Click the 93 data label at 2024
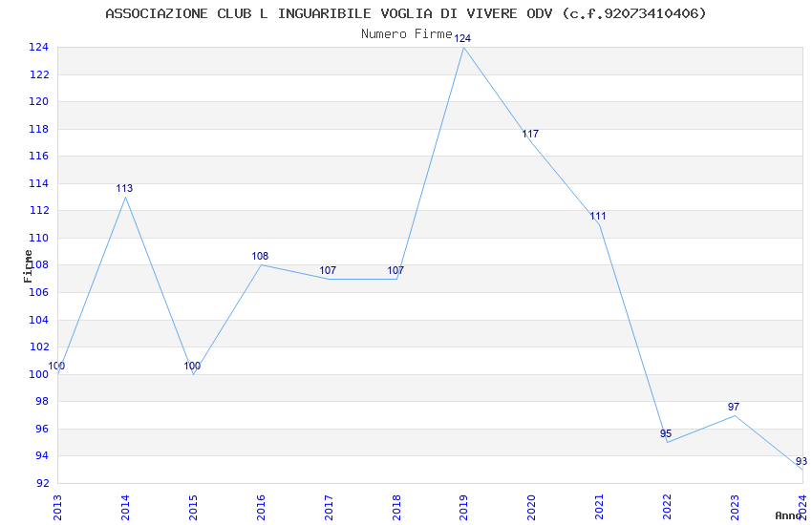 [801, 461]
